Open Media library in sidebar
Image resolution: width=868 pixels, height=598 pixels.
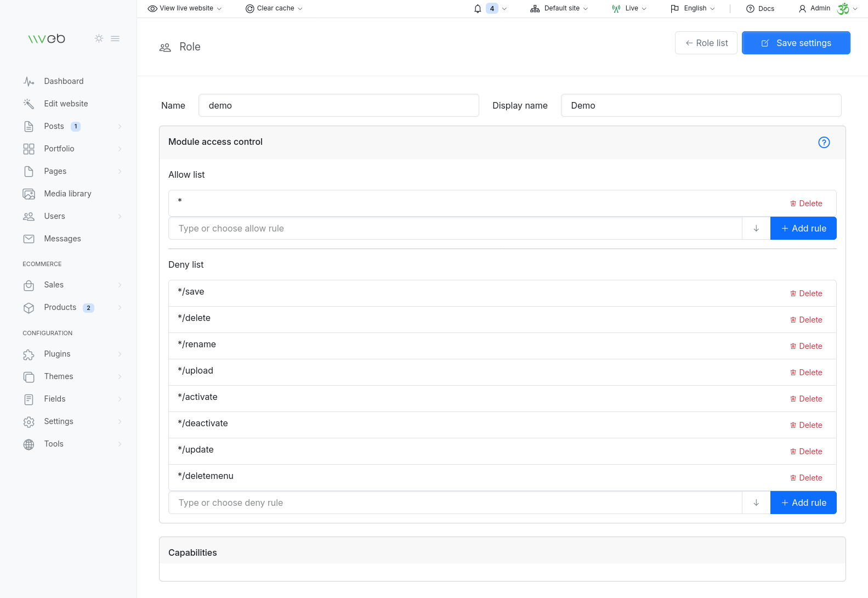coord(67,194)
